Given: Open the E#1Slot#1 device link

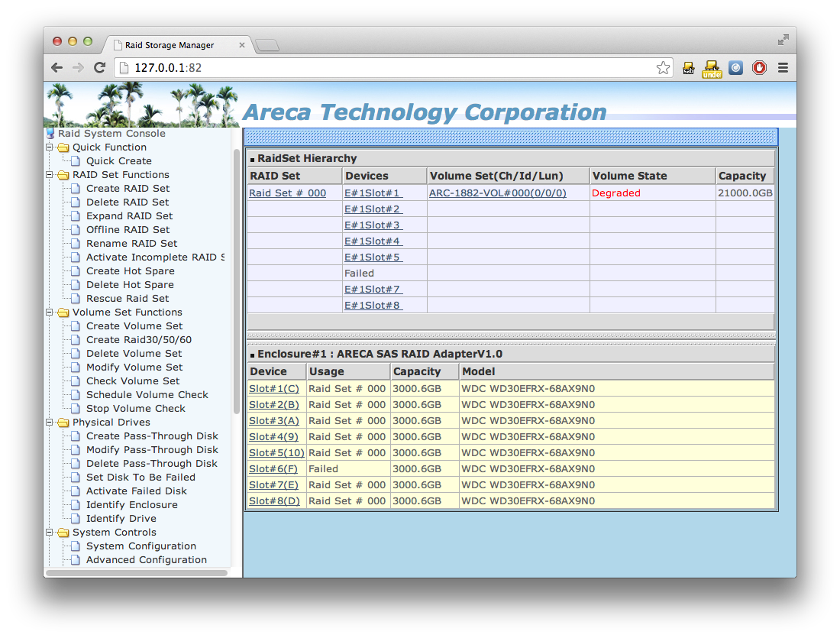Looking at the screenshot, I should (373, 193).
